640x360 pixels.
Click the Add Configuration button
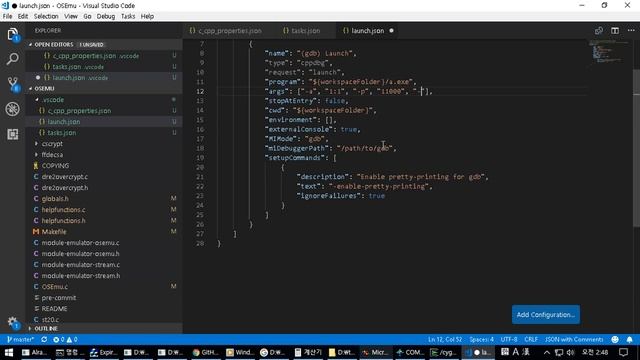(545, 315)
